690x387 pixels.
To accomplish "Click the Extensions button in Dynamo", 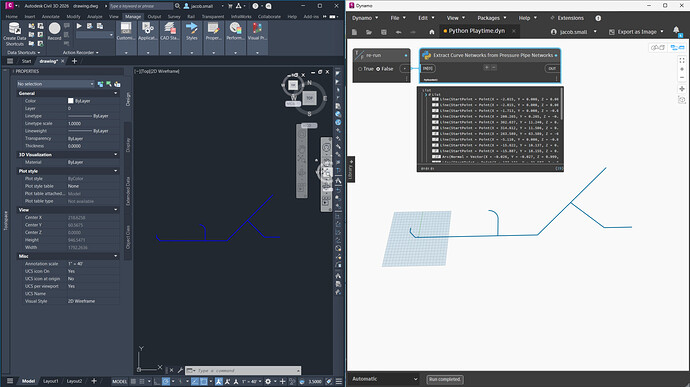I will coord(567,18).
